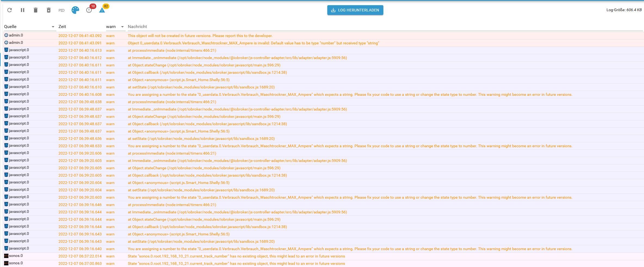Select the Smart_Home.Shelly:56:5 message at 06:39:16.643

179,234
